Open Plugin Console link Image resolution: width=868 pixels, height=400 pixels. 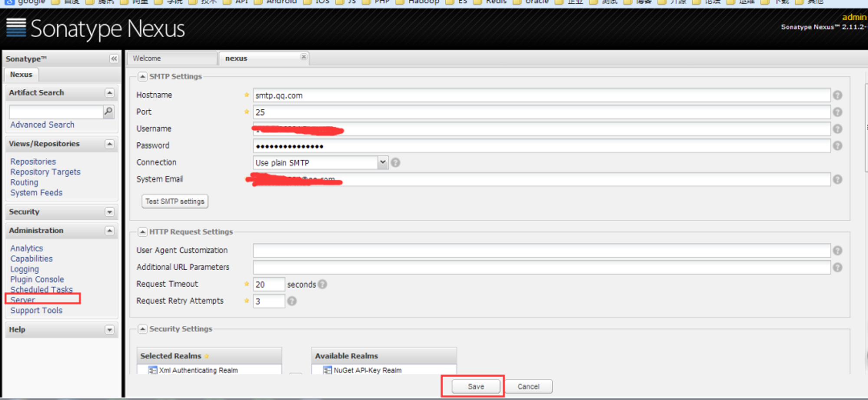coord(37,279)
